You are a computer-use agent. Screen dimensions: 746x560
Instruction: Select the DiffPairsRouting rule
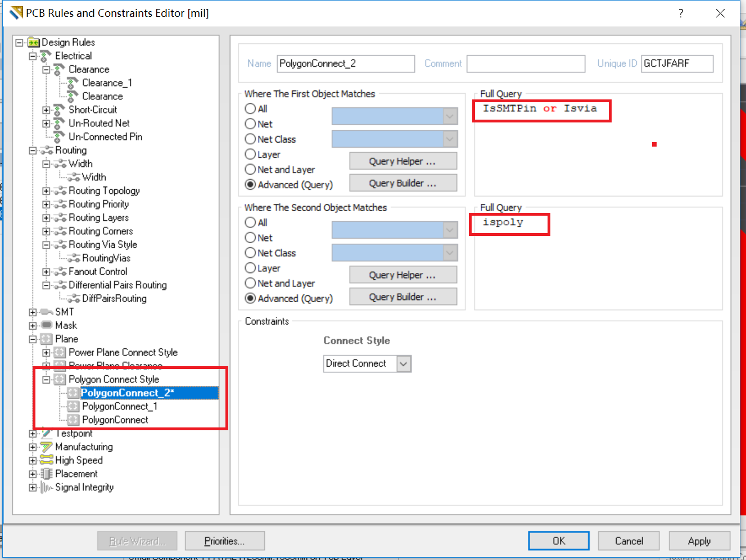[x=114, y=299]
